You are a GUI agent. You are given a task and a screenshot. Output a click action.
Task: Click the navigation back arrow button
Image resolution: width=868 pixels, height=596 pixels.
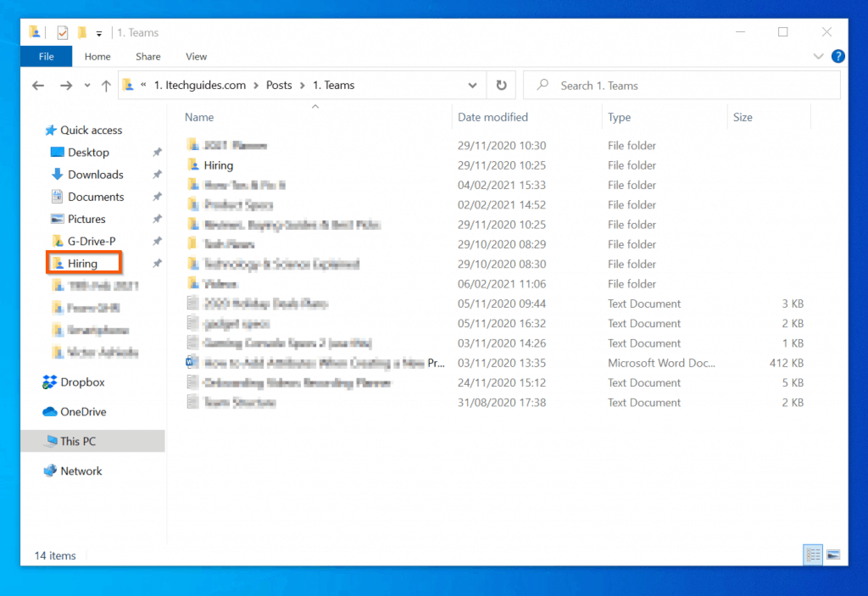tap(38, 84)
